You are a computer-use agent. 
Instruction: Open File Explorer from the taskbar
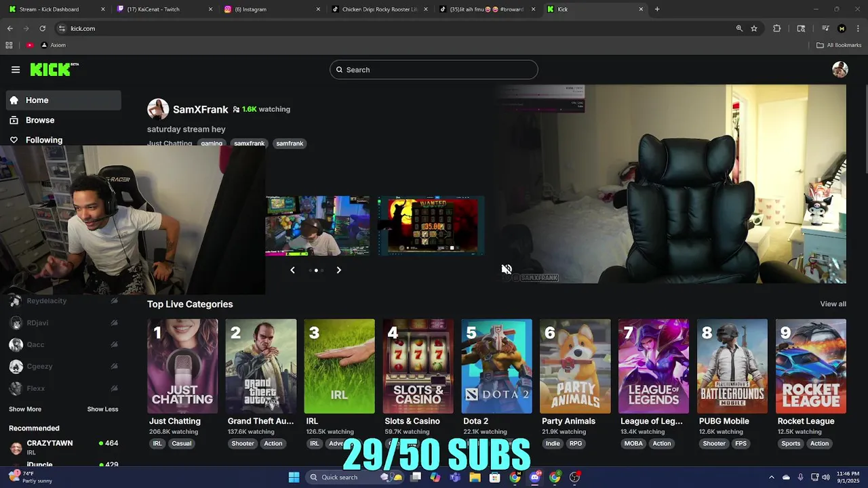click(475, 477)
